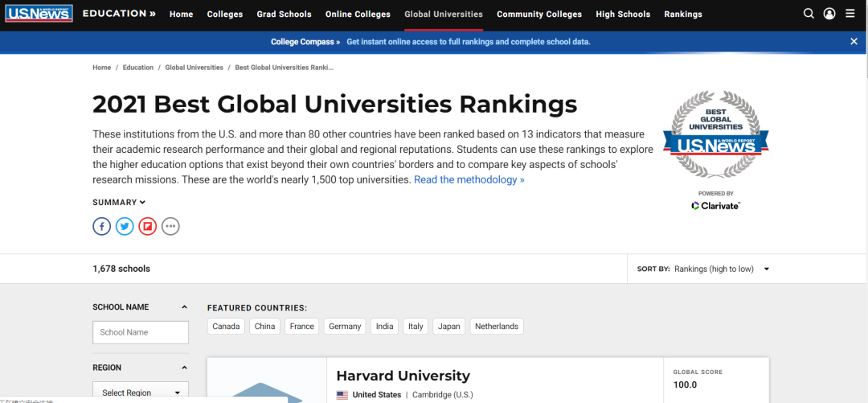Filter by Italy featured country
868x403 pixels.
[x=416, y=327]
